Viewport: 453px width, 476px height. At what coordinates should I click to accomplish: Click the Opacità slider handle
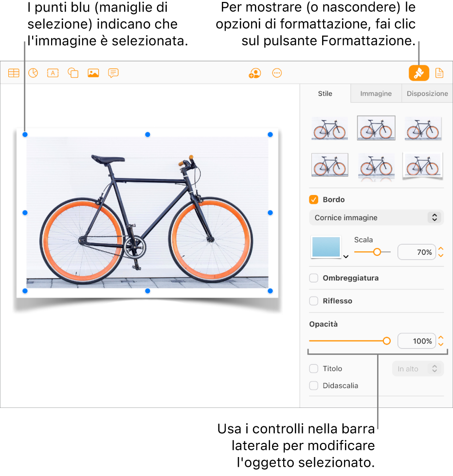tap(386, 341)
